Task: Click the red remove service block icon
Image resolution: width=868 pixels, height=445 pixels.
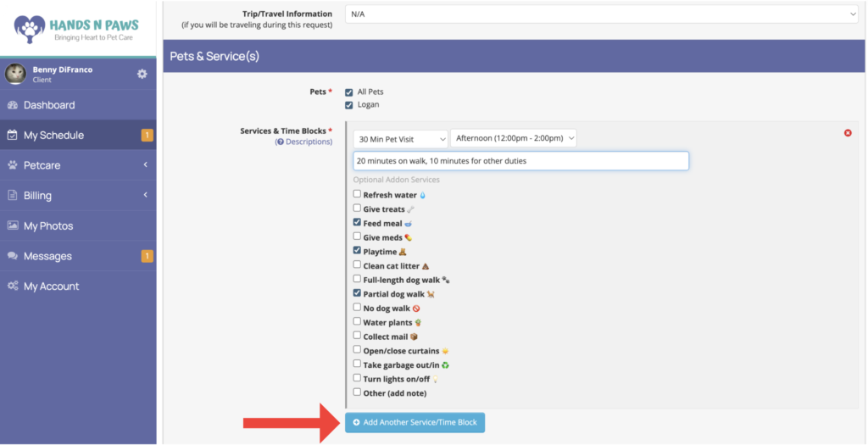Action: (848, 133)
